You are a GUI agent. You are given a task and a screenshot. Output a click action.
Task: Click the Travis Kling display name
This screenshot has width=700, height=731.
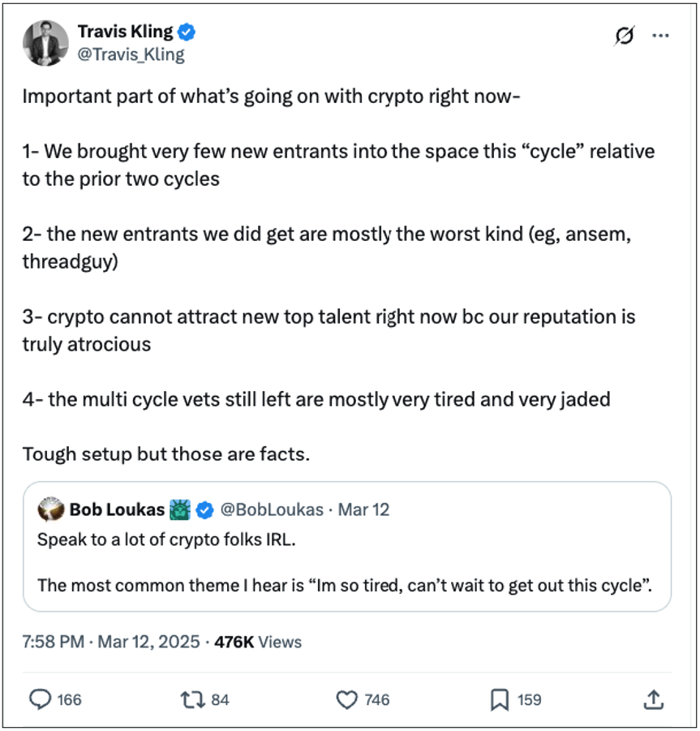[125, 32]
